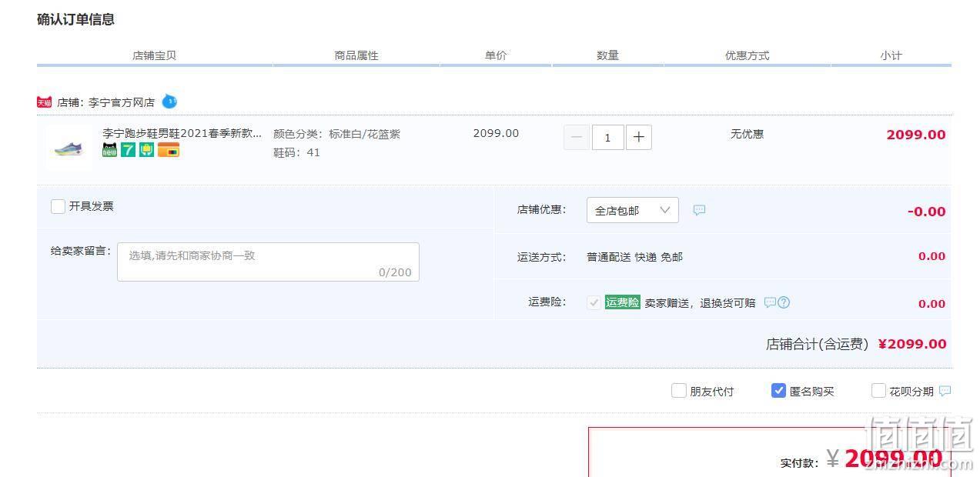Open the 全店包邮 store discount dropdown

tap(633, 210)
